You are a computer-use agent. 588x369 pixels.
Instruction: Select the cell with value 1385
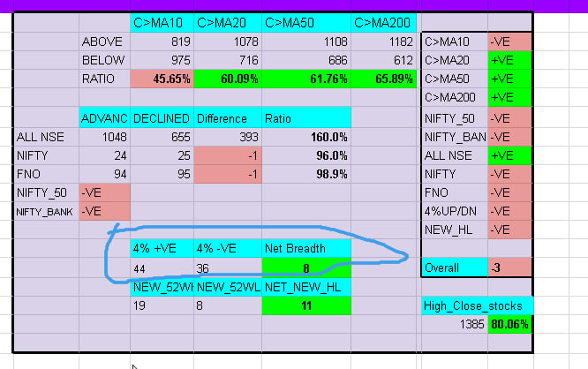455,324
